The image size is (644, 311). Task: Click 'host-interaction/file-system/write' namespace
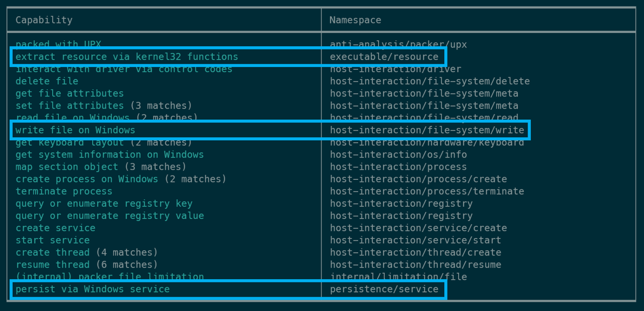click(x=427, y=130)
